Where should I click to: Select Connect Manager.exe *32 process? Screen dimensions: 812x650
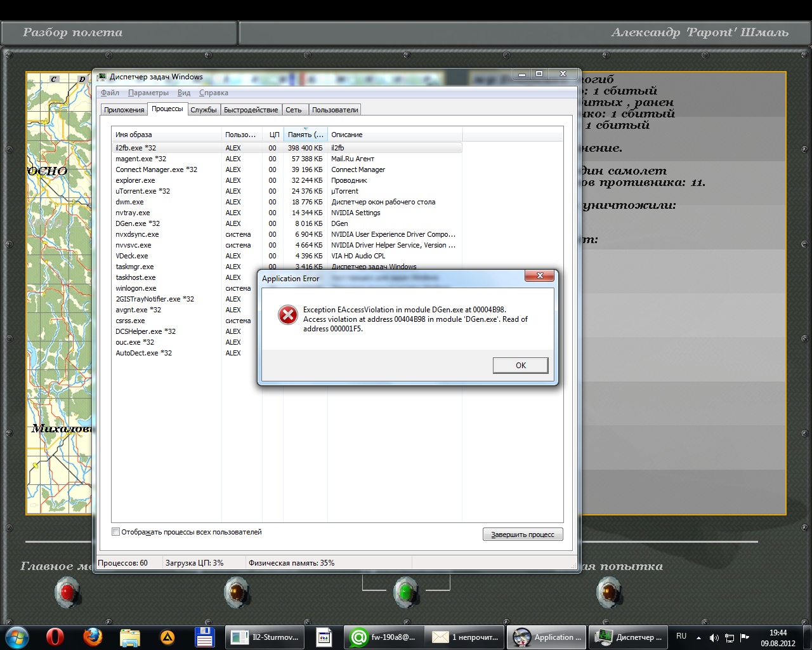coord(287,169)
